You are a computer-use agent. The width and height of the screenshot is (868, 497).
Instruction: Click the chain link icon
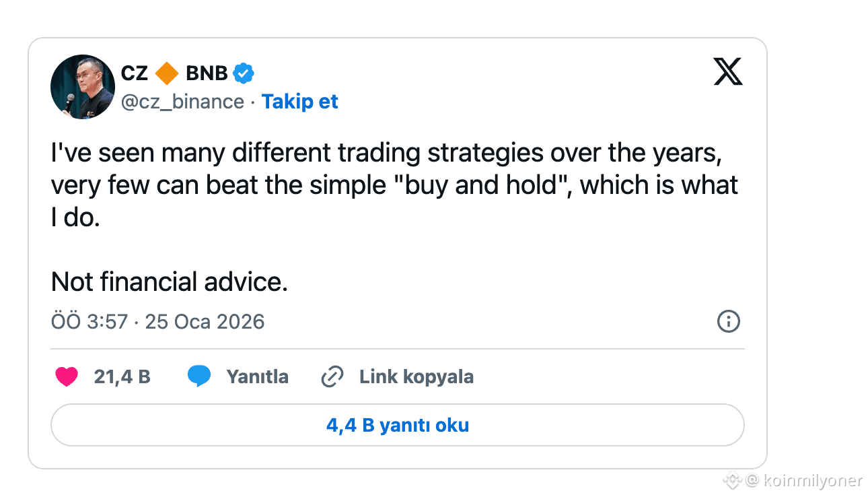click(x=332, y=376)
